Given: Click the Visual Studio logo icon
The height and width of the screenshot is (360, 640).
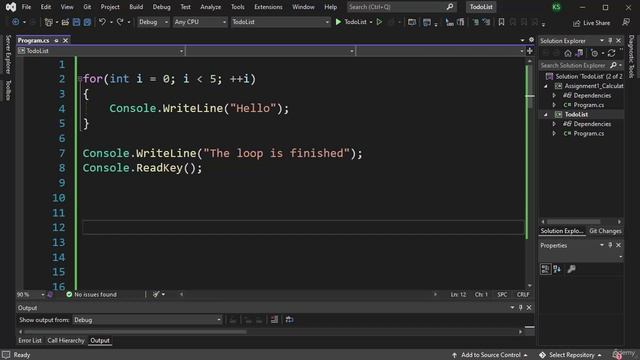Looking at the screenshot, I should [11, 7].
